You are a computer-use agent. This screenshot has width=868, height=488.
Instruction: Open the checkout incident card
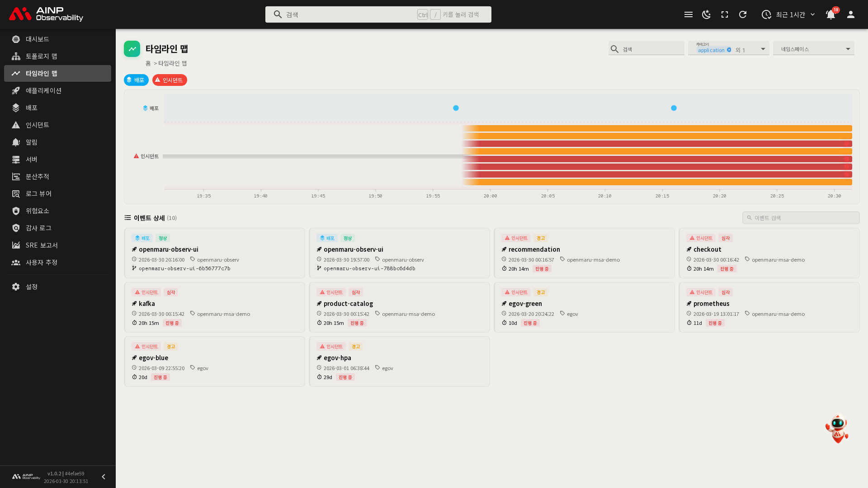769,253
